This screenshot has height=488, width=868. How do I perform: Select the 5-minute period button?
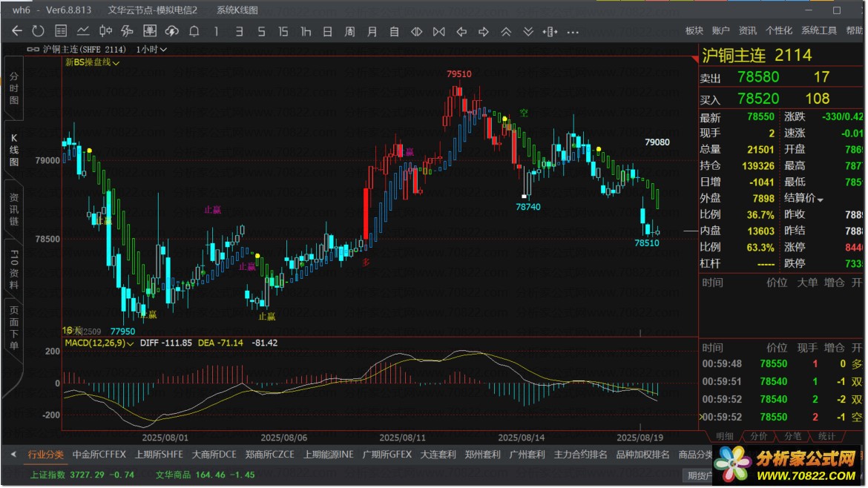tap(261, 32)
